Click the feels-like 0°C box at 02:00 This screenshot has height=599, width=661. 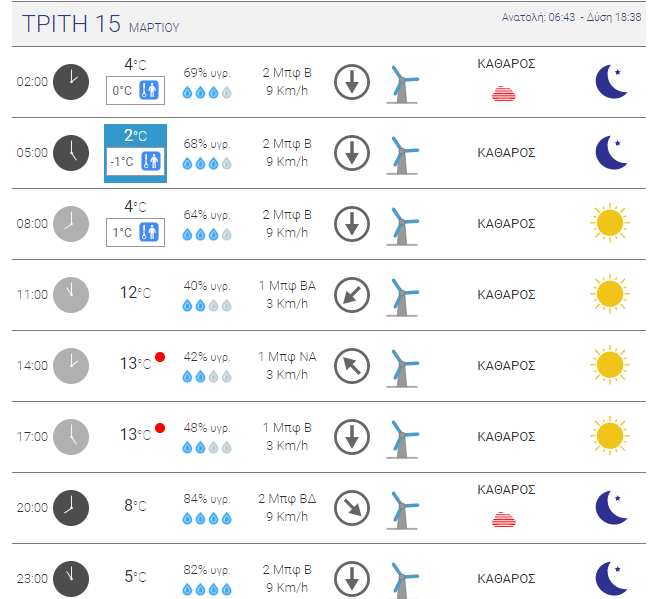coord(135,91)
